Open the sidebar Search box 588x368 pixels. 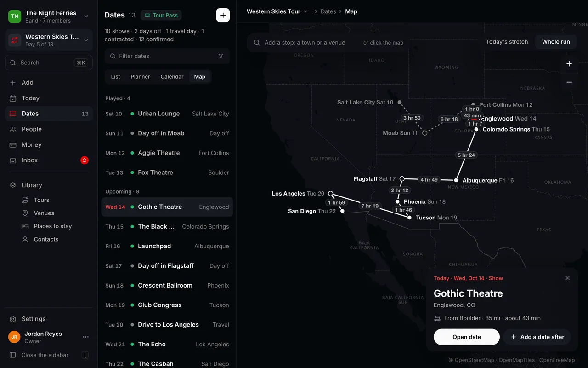point(49,63)
